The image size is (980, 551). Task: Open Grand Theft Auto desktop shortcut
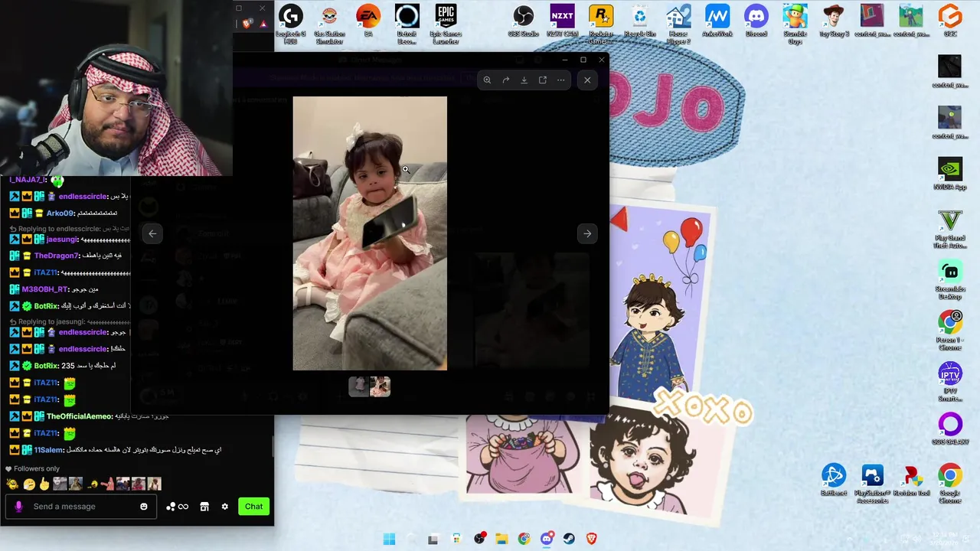(x=950, y=229)
